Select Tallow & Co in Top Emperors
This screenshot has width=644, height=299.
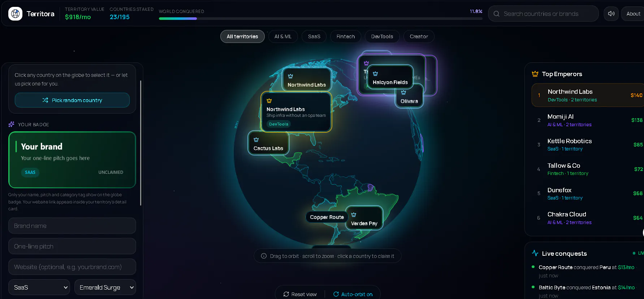tap(588, 169)
